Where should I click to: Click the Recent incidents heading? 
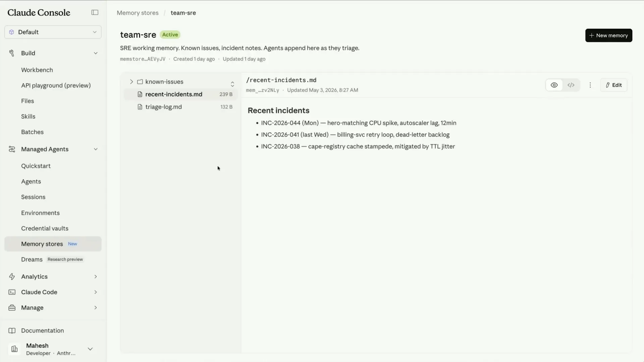[278, 111]
